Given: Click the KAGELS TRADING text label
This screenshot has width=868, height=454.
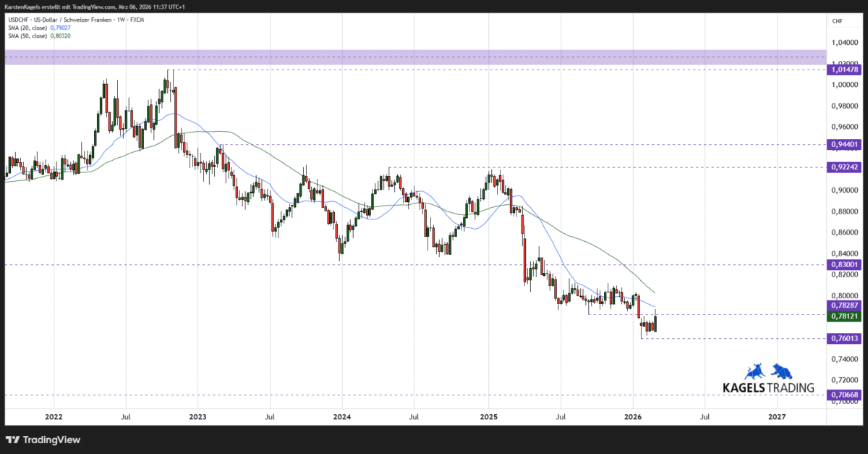Looking at the screenshot, I should pyautogui.click(x=769, y=387).
